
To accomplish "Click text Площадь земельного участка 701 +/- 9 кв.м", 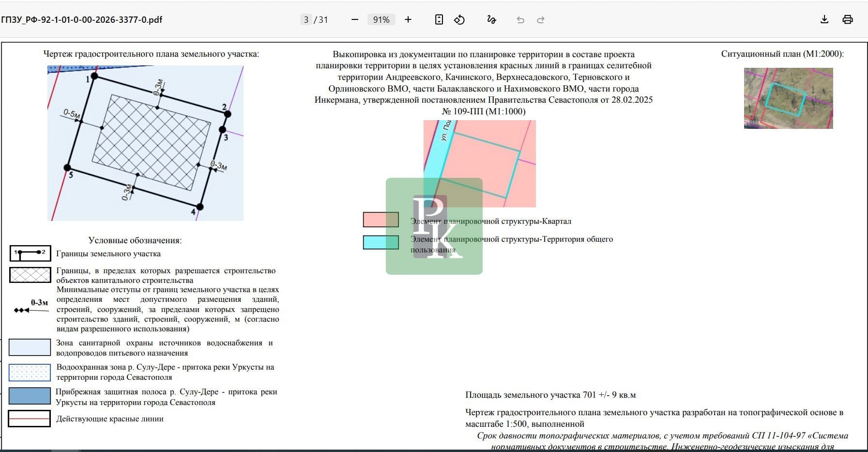I will pos(550,395).
